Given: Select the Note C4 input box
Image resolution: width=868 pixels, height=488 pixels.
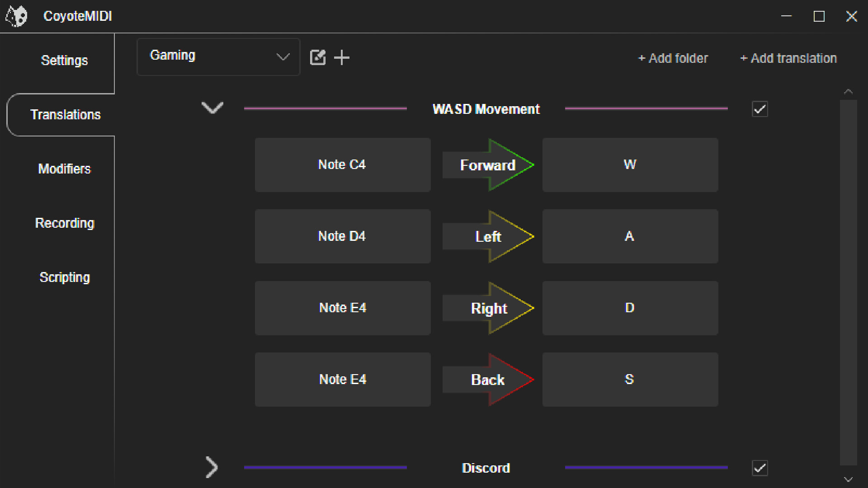Looking at the screenshot, I should tap(343, 165).
